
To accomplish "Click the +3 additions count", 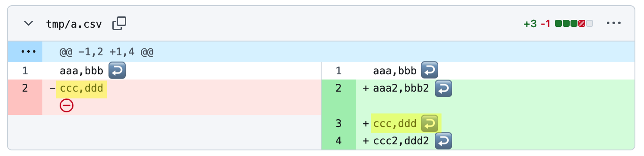I will click(x=530, y=24).
